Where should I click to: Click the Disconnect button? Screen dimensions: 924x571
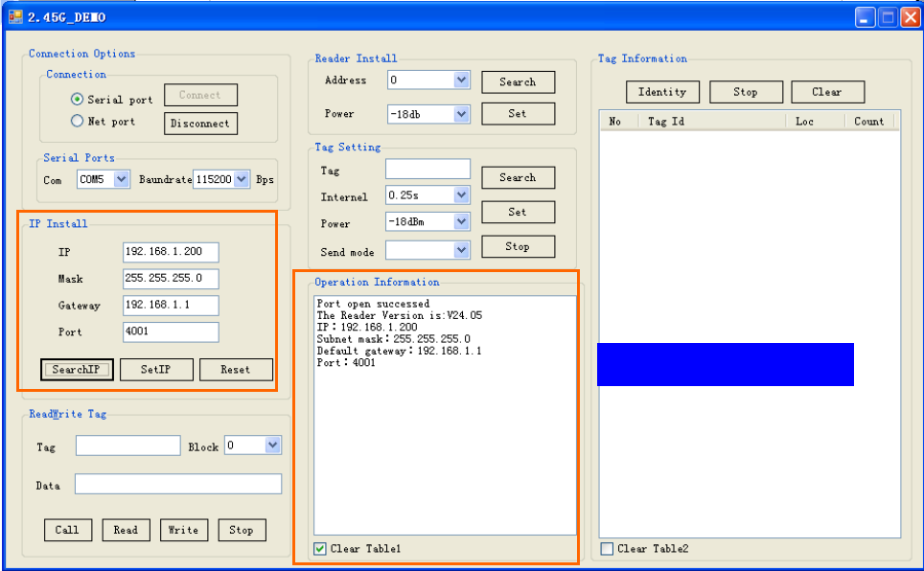coord(200,124)
